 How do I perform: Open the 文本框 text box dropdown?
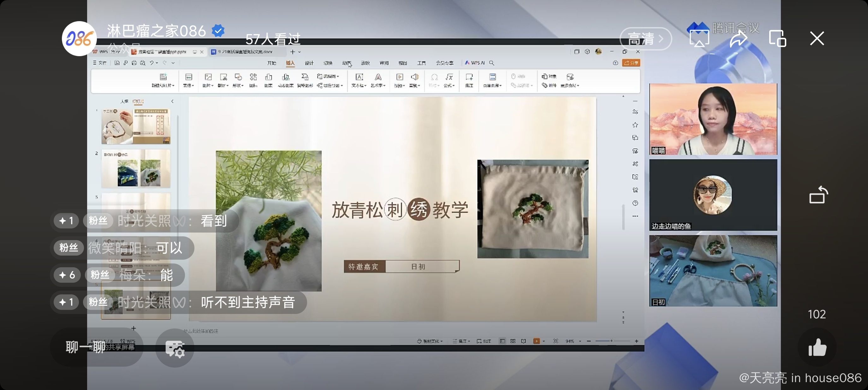(x=359, y=80)
